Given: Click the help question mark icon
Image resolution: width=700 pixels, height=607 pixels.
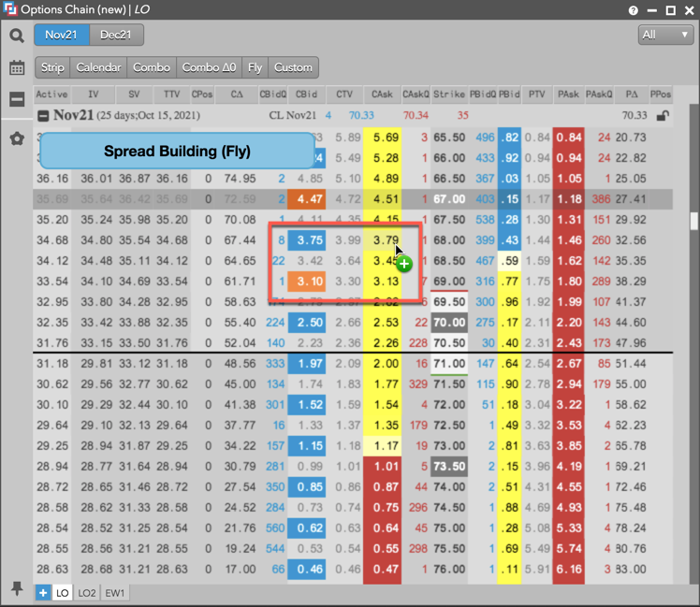Looking at the screenshot, I should coord(634,10).
